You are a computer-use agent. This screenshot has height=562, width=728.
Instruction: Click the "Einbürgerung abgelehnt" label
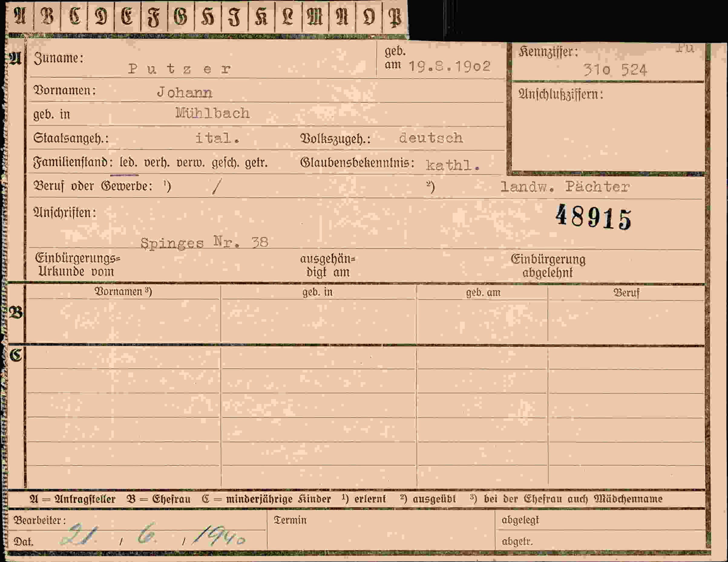tap(548, 266)
